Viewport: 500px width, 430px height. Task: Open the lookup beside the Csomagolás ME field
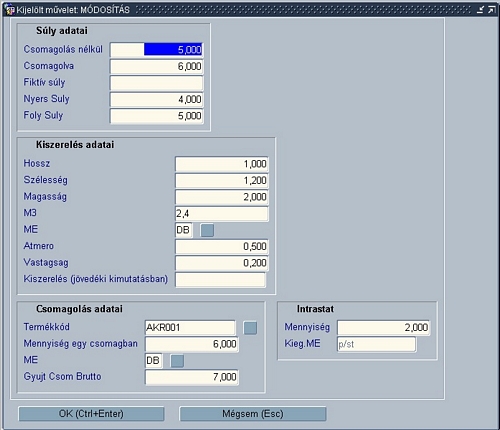point(177,361)
